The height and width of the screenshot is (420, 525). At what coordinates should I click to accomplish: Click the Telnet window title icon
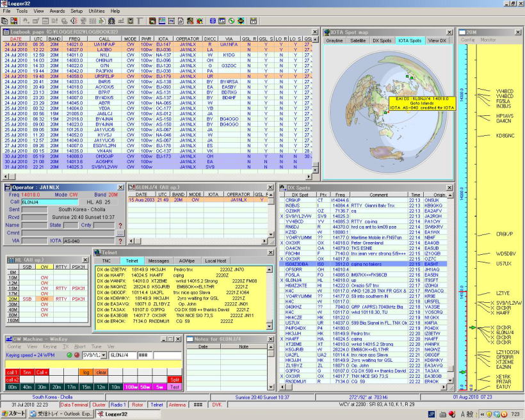click(98, 252)
